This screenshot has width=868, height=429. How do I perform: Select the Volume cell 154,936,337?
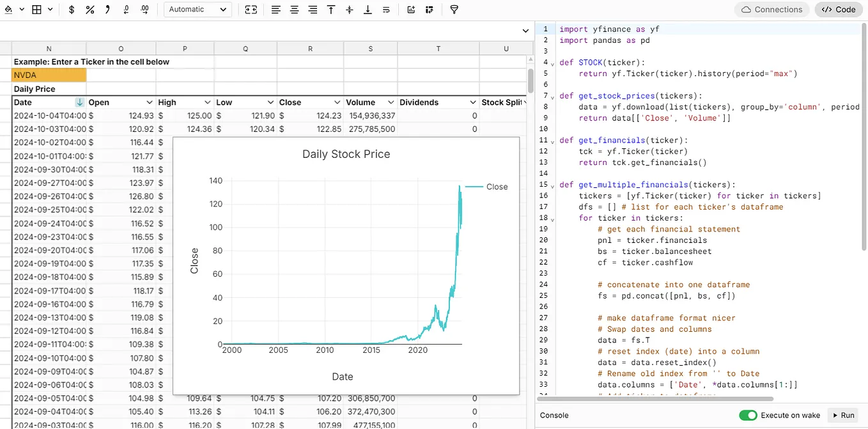(370, 116)
